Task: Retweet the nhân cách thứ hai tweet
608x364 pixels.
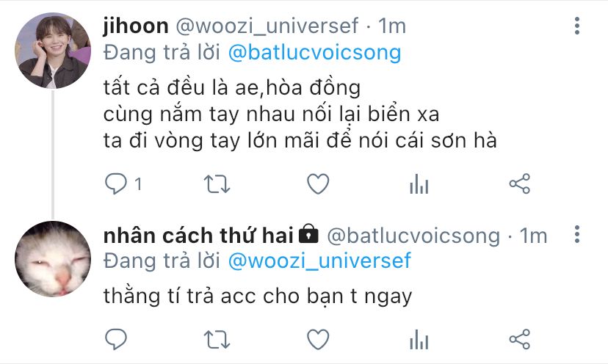Action: (217, 340)
